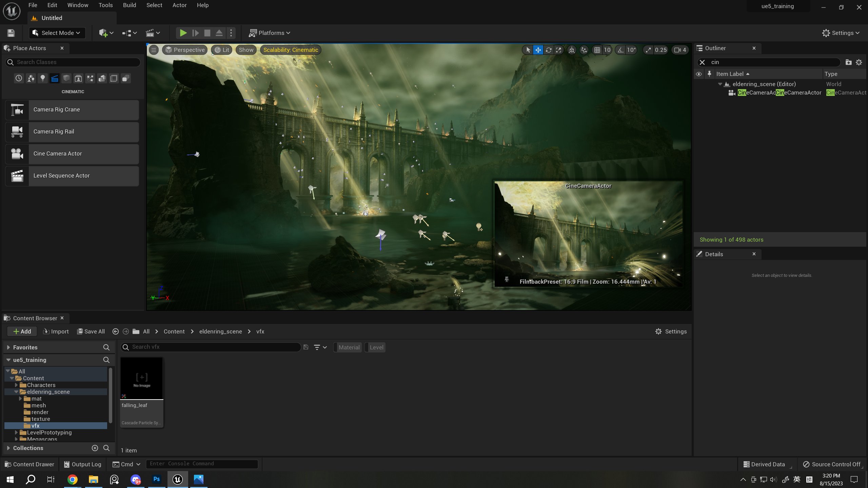Click the Play in editor button
Screen dimensions: 868x488
[183, 33]
